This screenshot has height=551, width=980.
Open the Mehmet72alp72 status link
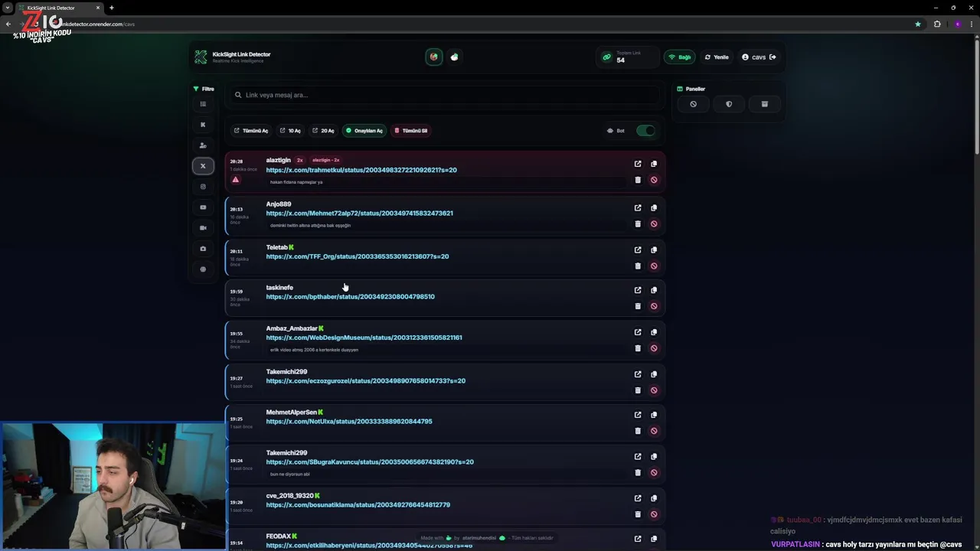pos(359,214)
